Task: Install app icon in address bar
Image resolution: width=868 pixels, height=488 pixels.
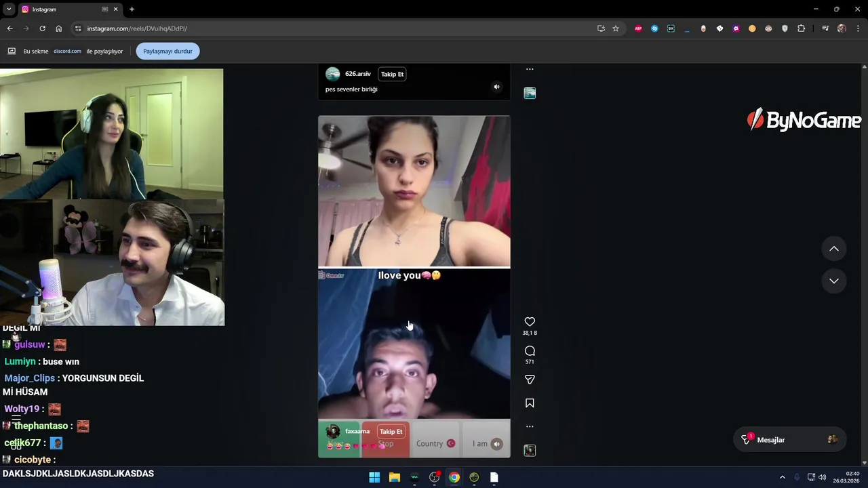Action: 601,28
